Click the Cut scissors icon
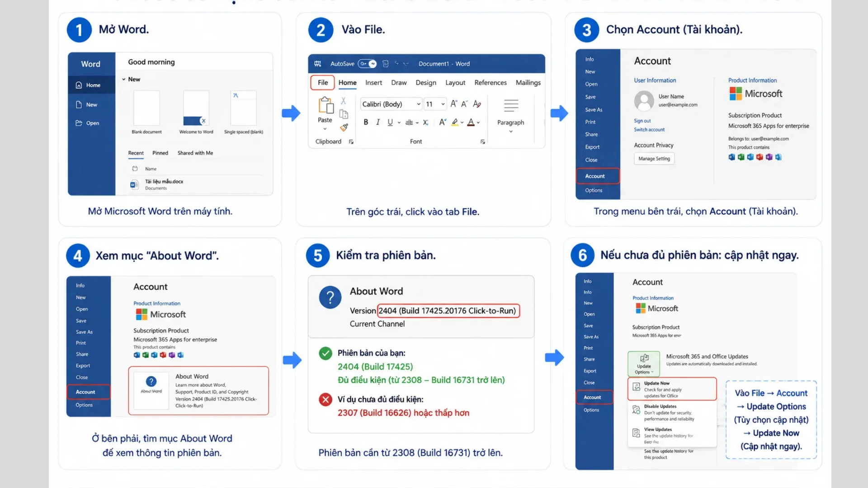Viewport: 868px width, 488px height. [x=344, y=100]
